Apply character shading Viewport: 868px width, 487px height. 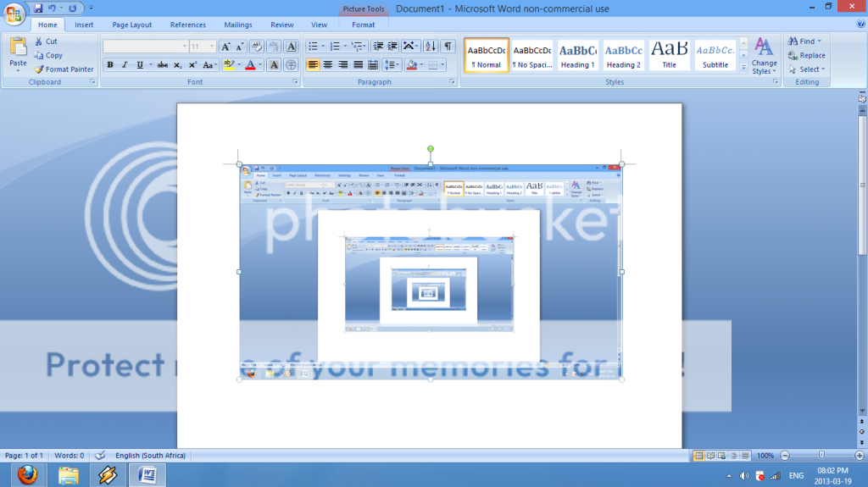(274, 64)
